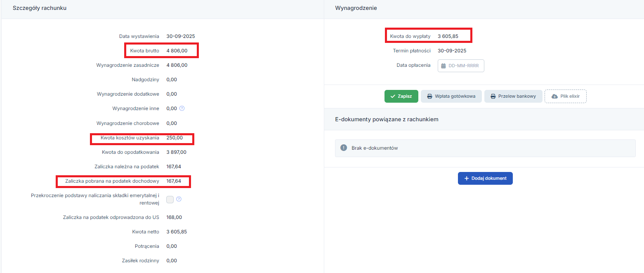The height and width of the screenshot is (273, 644).
Task: Click E-dokumenty powiązane z rachunkiem heading
Action: (387, 119)
